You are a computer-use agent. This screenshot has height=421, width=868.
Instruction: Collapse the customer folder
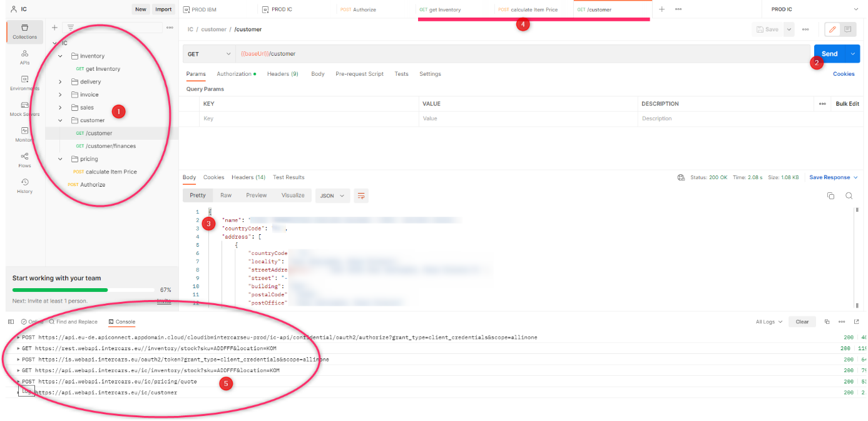coord(60,120)
